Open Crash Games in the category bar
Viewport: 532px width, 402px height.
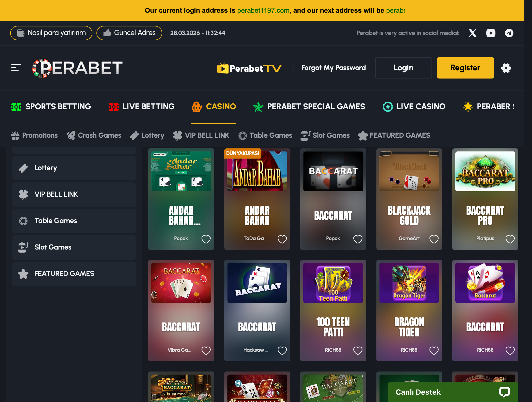click(94, 135)
